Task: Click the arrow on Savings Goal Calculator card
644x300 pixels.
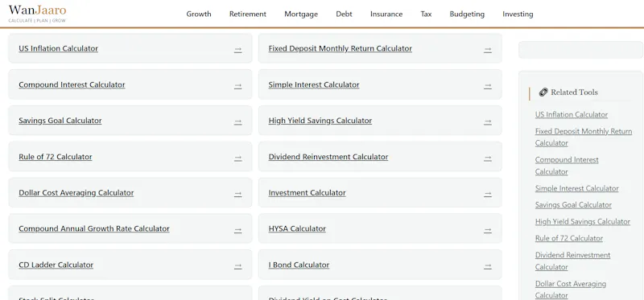Action: (x=237, y=121)
